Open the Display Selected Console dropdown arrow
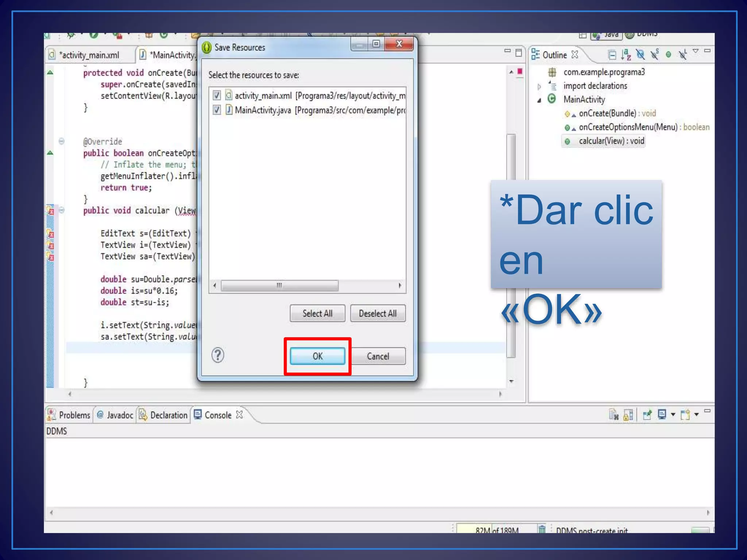This screenshot has height=560, width=747. click(673, 415)
